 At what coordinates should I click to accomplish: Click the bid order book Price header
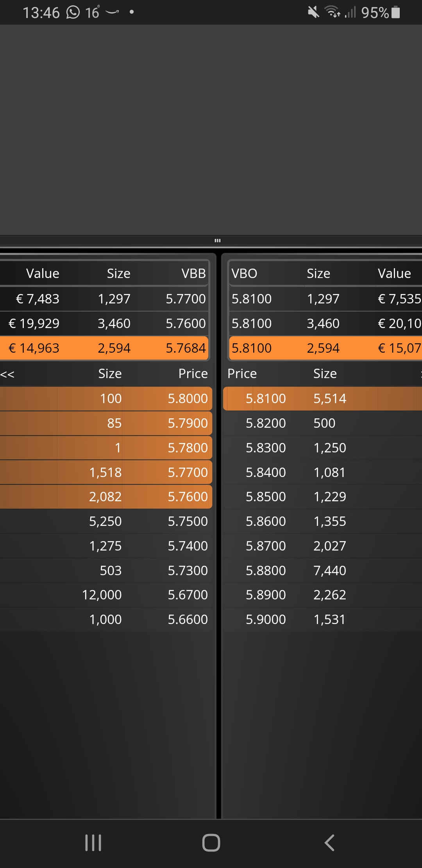click(x=193, y=374)
